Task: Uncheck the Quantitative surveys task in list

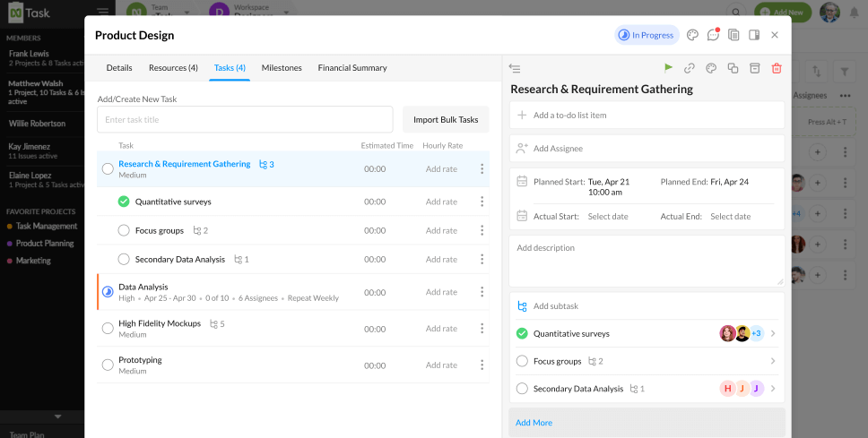Action: coord(124,202)
